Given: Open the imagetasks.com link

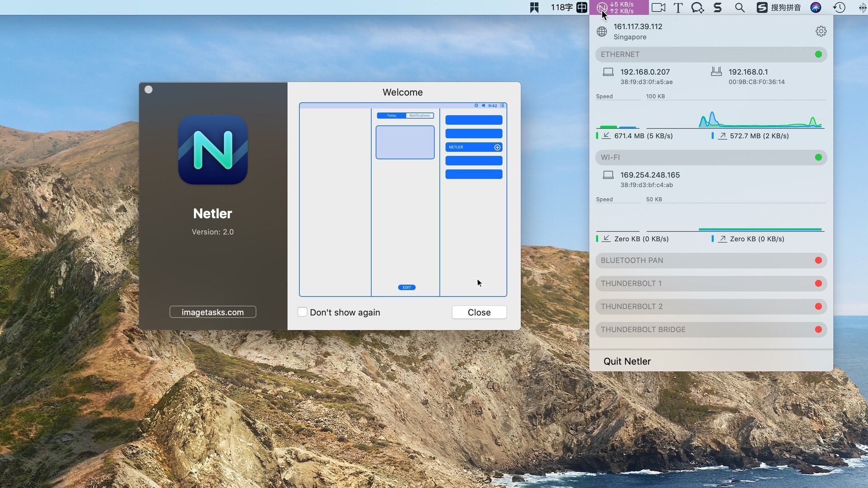Looking at the screenshot, I should tap(212, 312).
